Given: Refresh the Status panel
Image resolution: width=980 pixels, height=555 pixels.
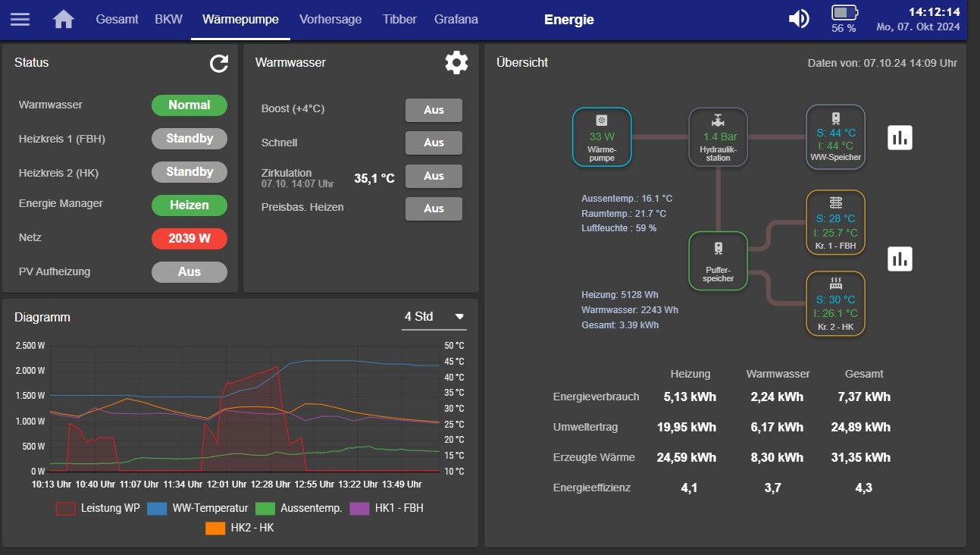Looking at the screenshot, I should click(x=219, y=63).
